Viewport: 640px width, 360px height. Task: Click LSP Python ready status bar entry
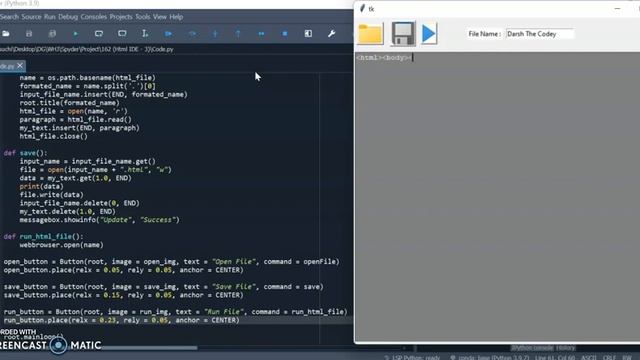tap(412, 358)
